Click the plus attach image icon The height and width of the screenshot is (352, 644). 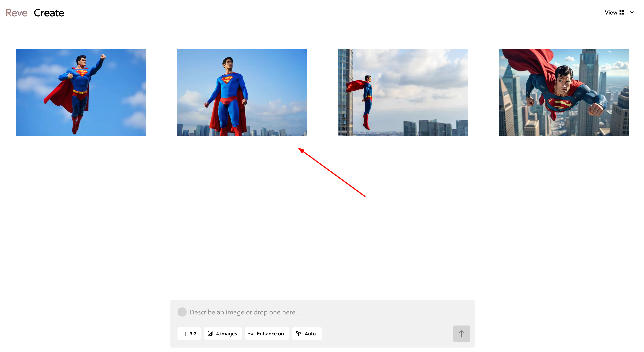point(182,312)
